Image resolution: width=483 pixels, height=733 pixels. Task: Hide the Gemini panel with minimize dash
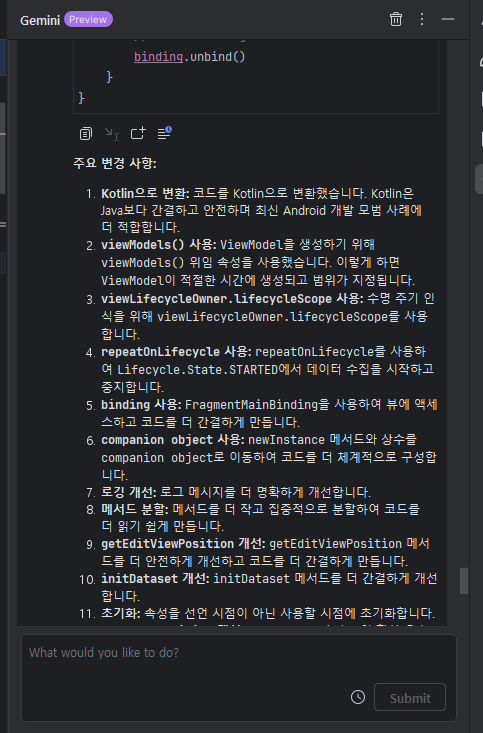[x=448, y=19]
